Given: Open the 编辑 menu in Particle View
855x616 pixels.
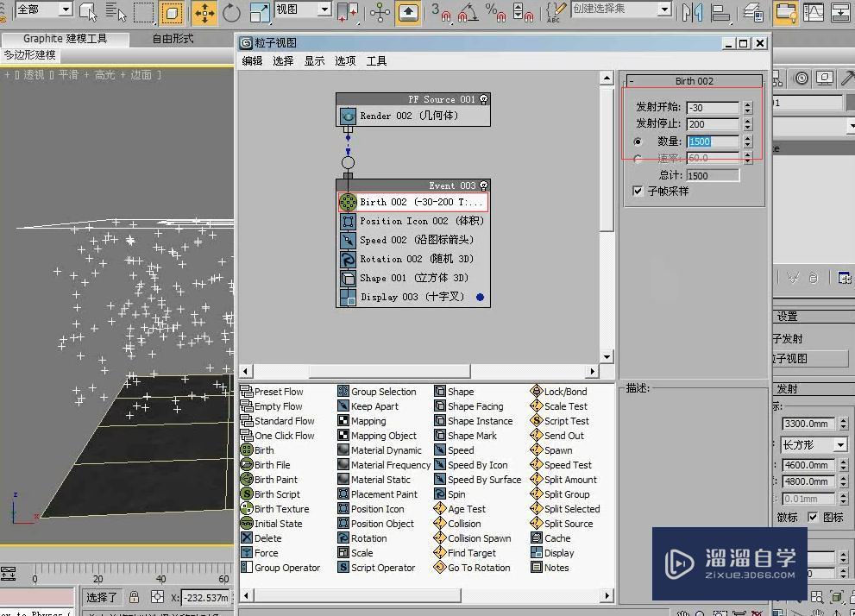Looking at the screenshot, I should pyautogui.click(x=252, y=61).
